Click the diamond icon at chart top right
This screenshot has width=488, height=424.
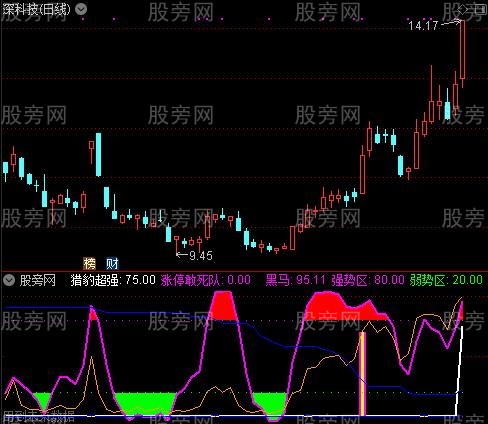pos(462,10)
